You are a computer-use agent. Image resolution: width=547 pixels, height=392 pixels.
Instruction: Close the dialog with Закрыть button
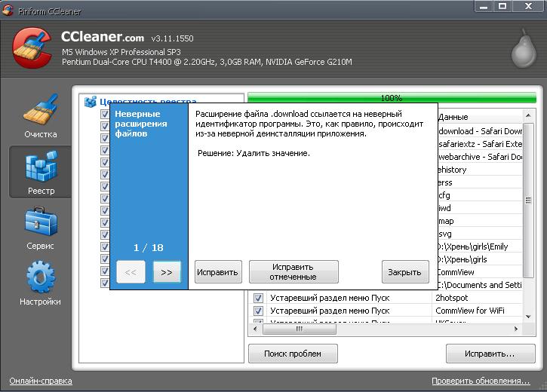pyautogui.click(x=405, y=272)
